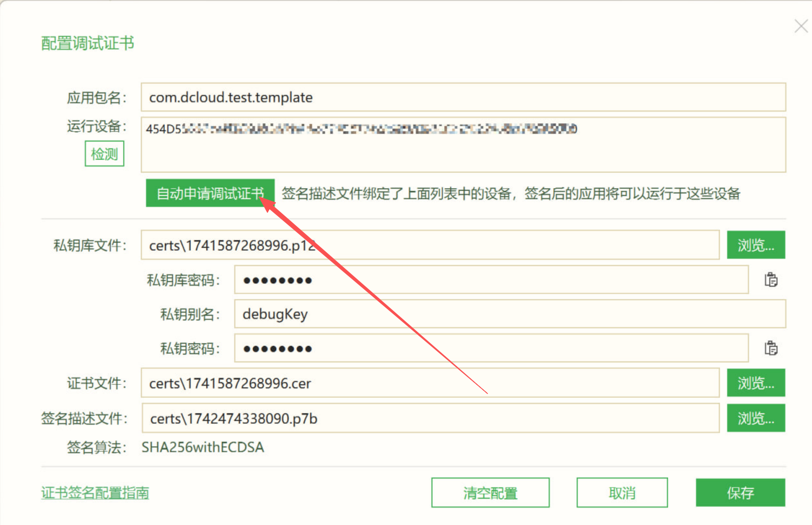Viewport: 812px width, 525px height.
Task: Browse for the 签名描述文件 file
Action: point(755,418)
